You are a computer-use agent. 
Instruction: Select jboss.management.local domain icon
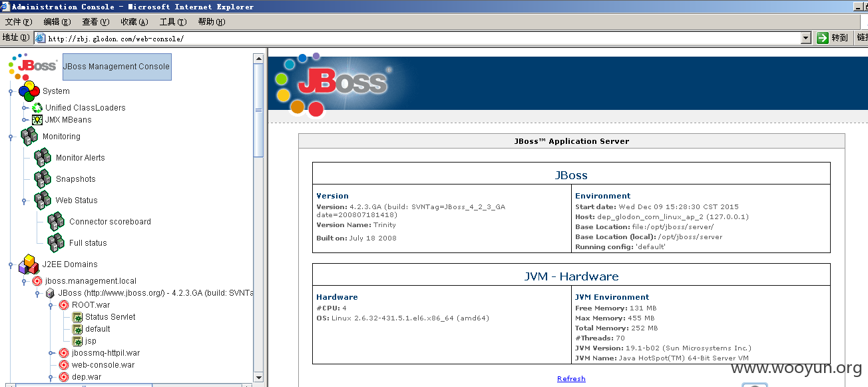[37, 281]
